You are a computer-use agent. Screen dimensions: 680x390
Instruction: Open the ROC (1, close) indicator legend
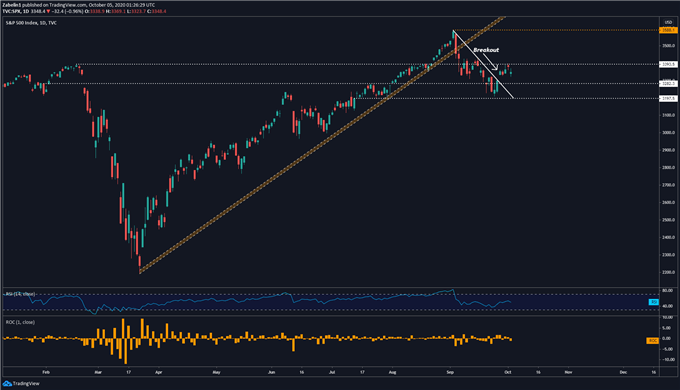coord(20,322)
